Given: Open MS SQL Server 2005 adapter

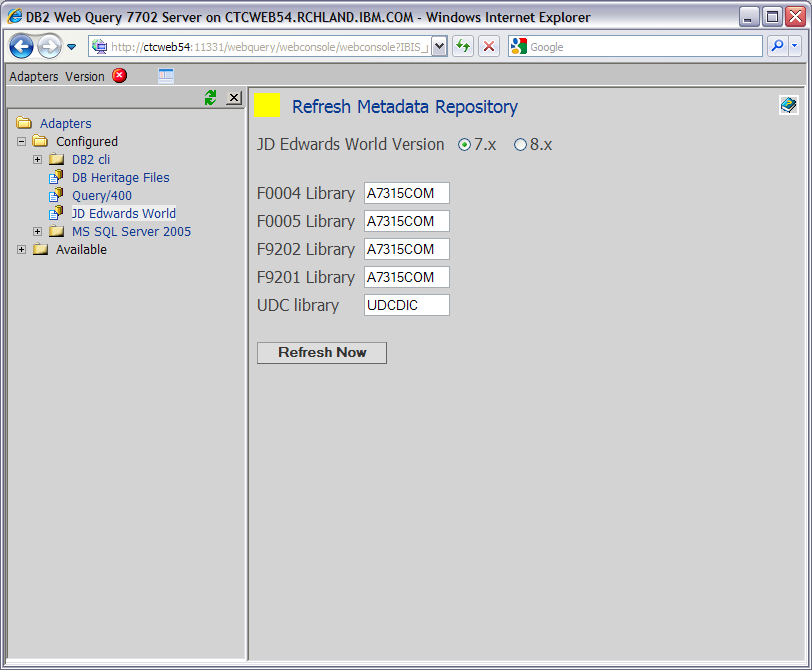Looking at the screenshot, I should tap(132, 231).
